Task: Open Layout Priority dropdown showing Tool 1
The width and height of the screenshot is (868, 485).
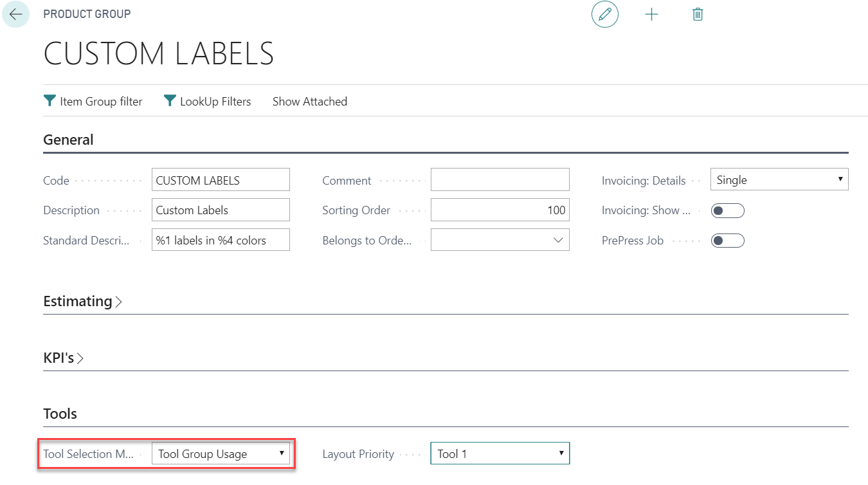Action: click(500, 453)
